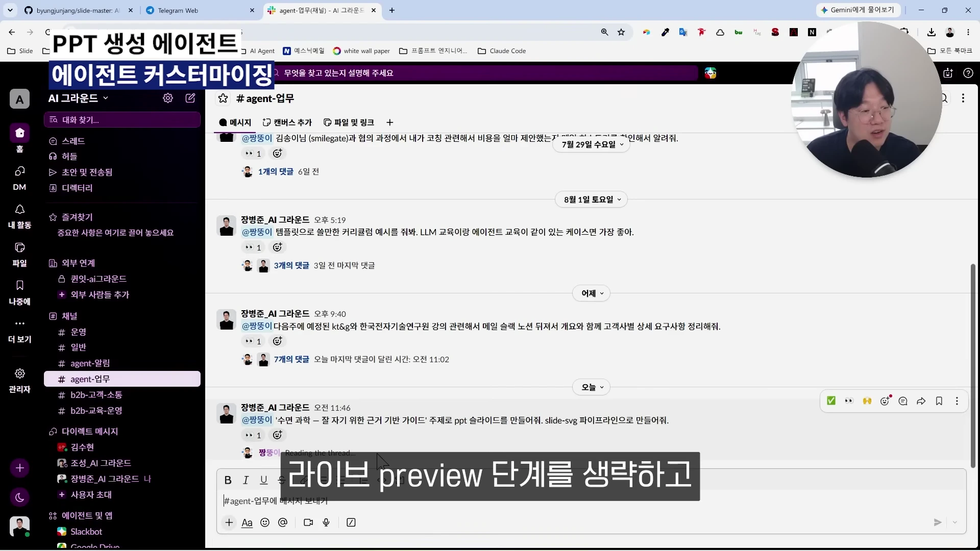Click the dark mode moon icon
Viewport: 980px width, 551px height.
[x=19, y=497]
